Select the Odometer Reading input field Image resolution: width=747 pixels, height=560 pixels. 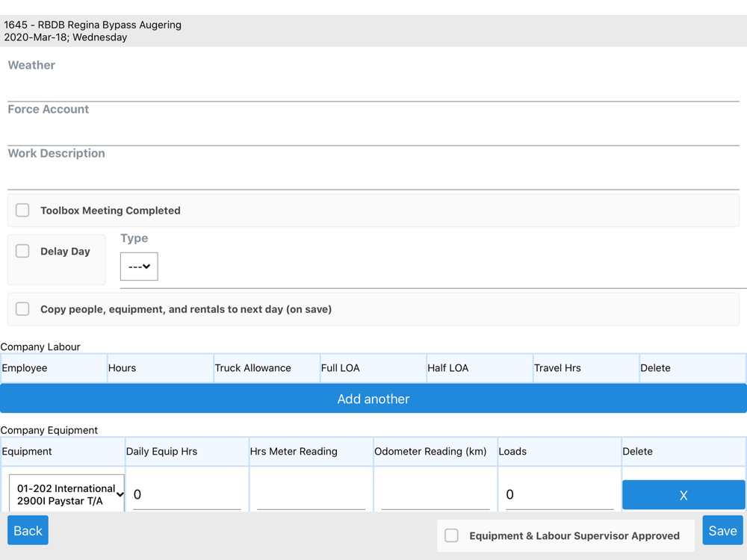435,494
